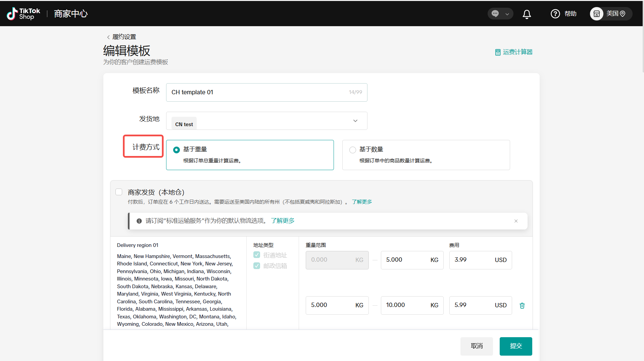This screenshot has width=644, height=361.
Task: Dismiss the standard shipping notice banner
Action: point(516,221)
